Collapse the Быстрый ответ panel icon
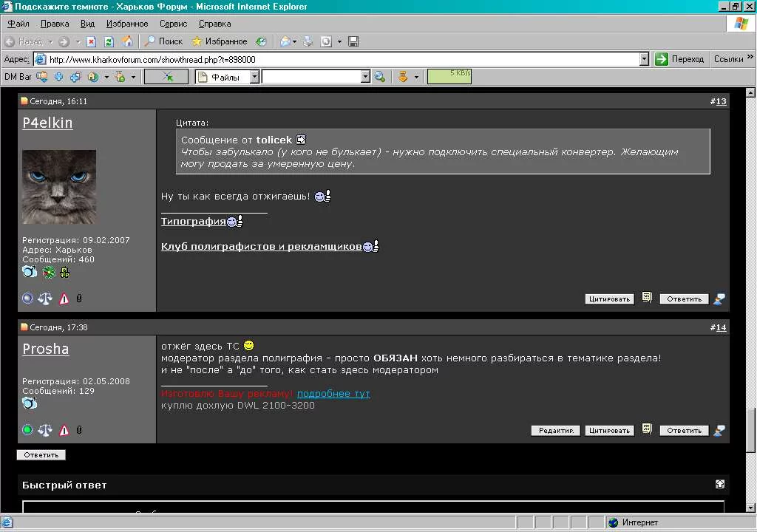The width and height of the screenshot is (757, 532). pyautogui.click(x=719, y=484)
